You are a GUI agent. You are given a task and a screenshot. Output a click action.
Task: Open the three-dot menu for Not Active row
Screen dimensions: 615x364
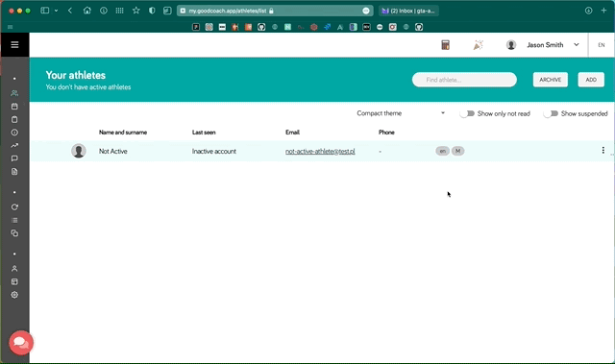click(x=603, y=150)
